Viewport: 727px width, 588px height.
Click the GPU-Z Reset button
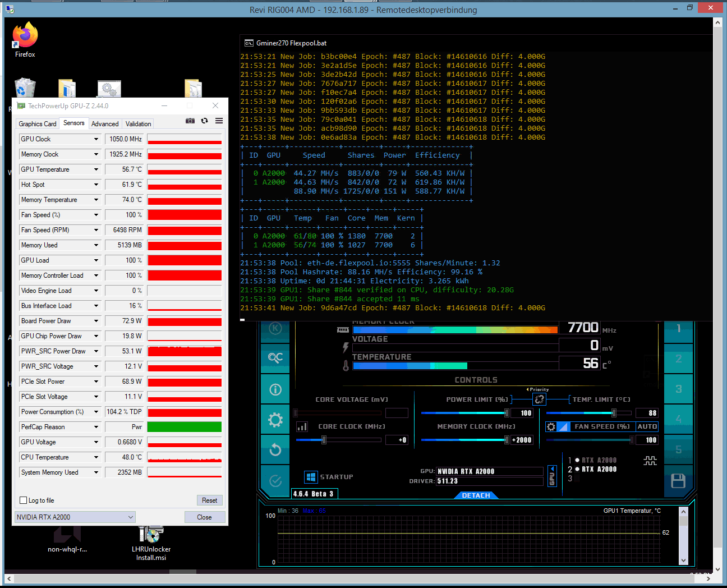tap(210, 500)
